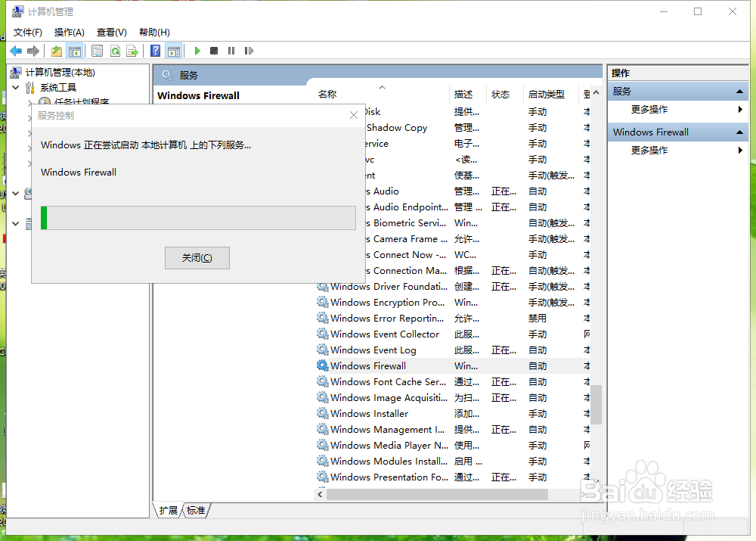Open the 文件(F) menu
Screen dimensions: 756x541
[x=27, y=33]
